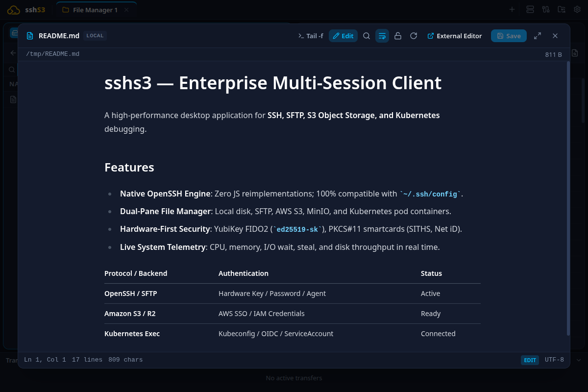Reload the README.md file
The image size is (588, 392).
[x=414, y=36]
